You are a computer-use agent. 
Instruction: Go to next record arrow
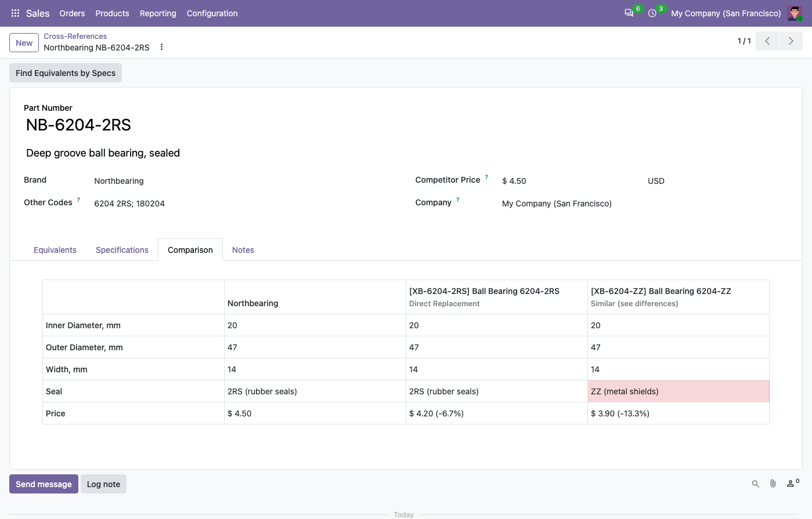tap(791, 41)
